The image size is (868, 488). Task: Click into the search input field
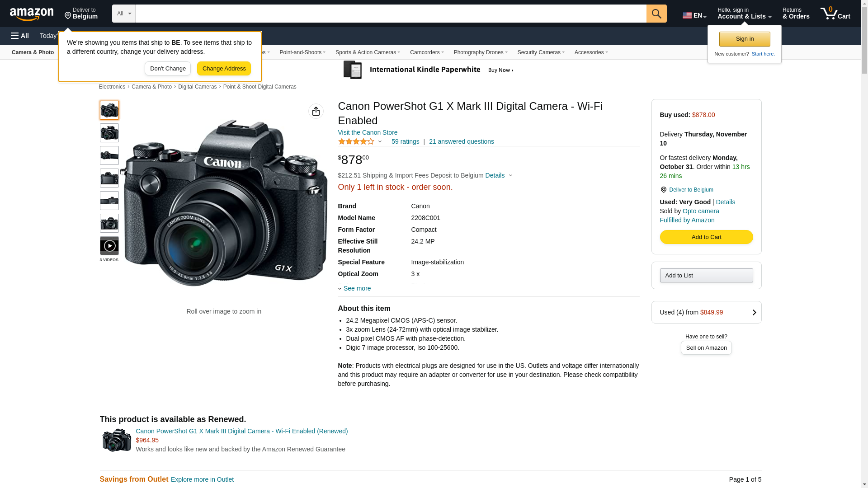coord(391,14)
